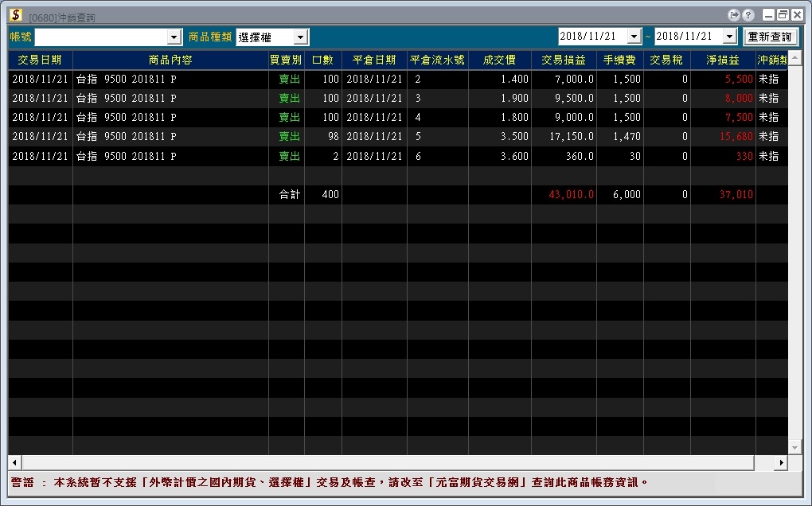
Task: Sort by the 口數 column header
Action: pos(322,60)
